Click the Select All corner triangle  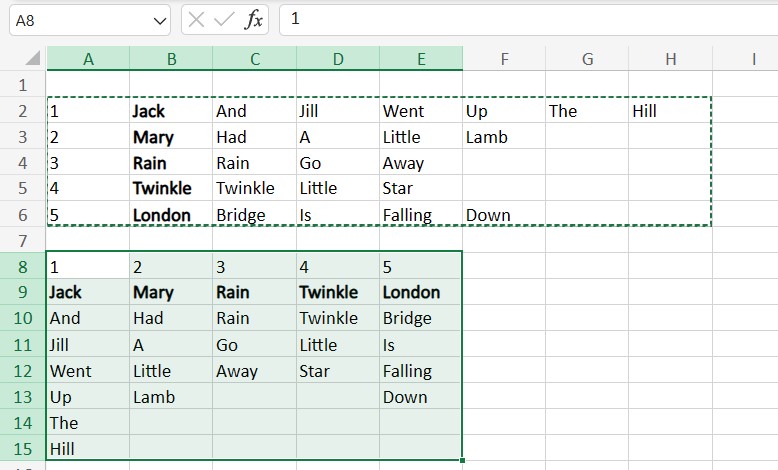click(33, 58)
